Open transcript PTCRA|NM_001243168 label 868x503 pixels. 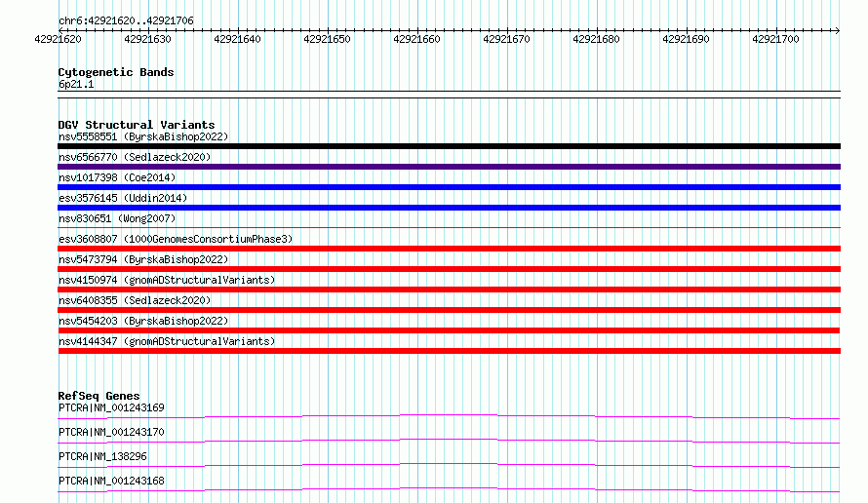pyautogui.click(x=111, y=481)
